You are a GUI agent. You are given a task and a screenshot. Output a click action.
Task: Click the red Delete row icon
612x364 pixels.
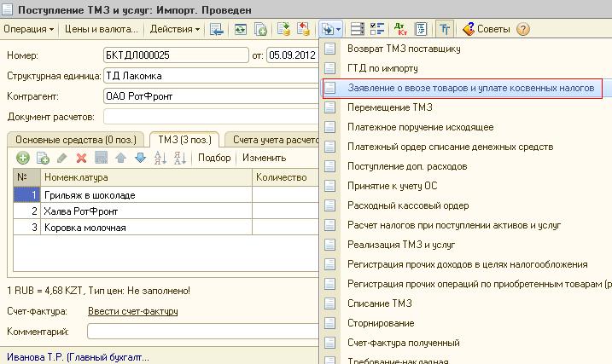(x=82, y=158)
